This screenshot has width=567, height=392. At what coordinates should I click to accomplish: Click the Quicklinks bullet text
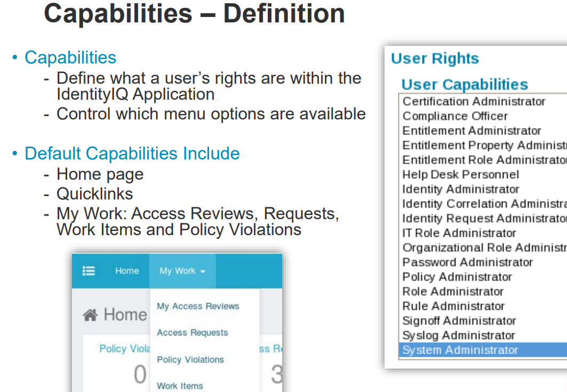coord(95,194)
